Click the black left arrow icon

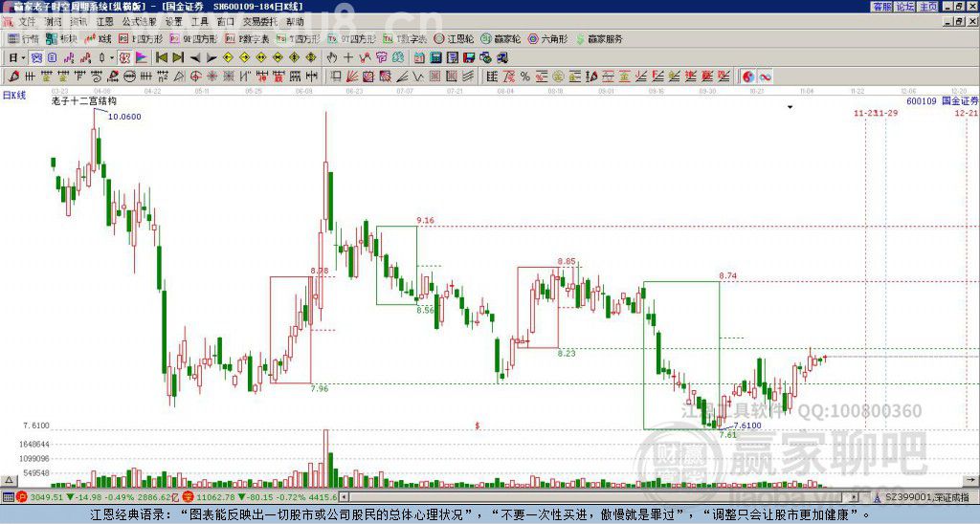click(195, 57)
